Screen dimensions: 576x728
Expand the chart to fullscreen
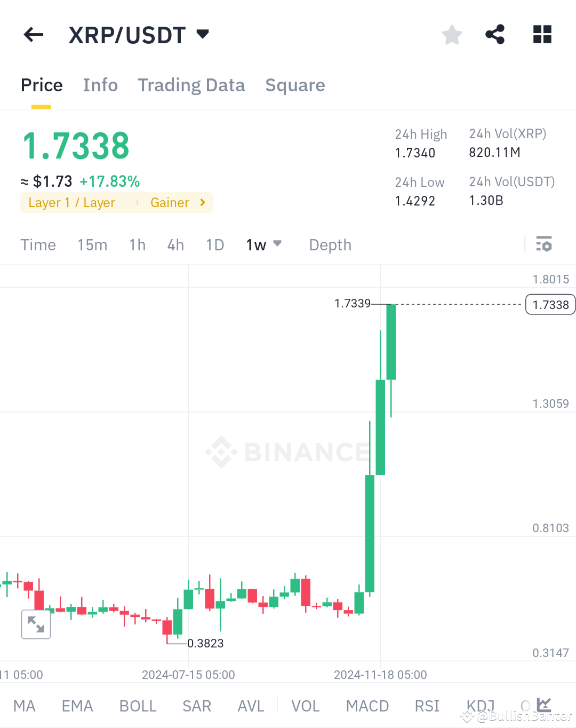36,624
